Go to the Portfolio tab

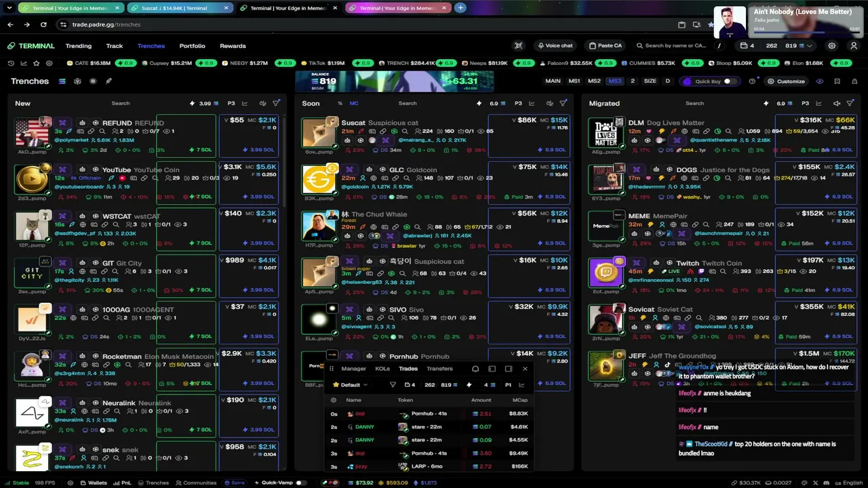coord(192,46)
